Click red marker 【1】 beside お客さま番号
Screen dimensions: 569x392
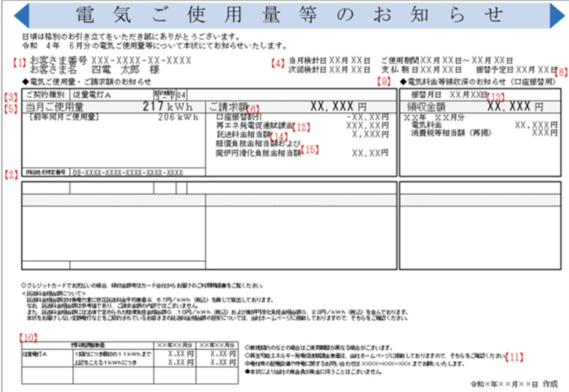pos(20,63)
